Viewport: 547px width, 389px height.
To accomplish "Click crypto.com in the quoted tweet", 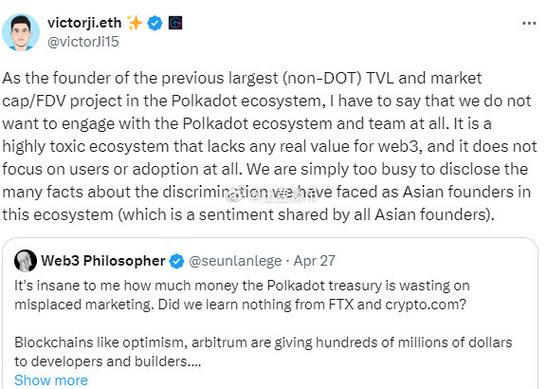I will point(426,305).
